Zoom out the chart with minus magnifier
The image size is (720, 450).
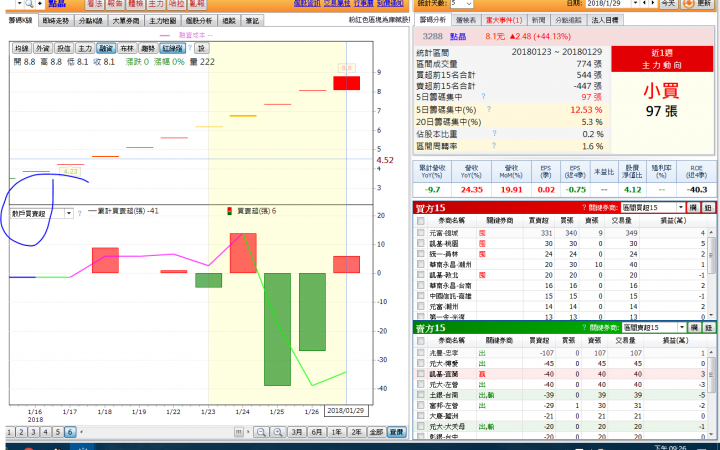(x=261, y=432)
